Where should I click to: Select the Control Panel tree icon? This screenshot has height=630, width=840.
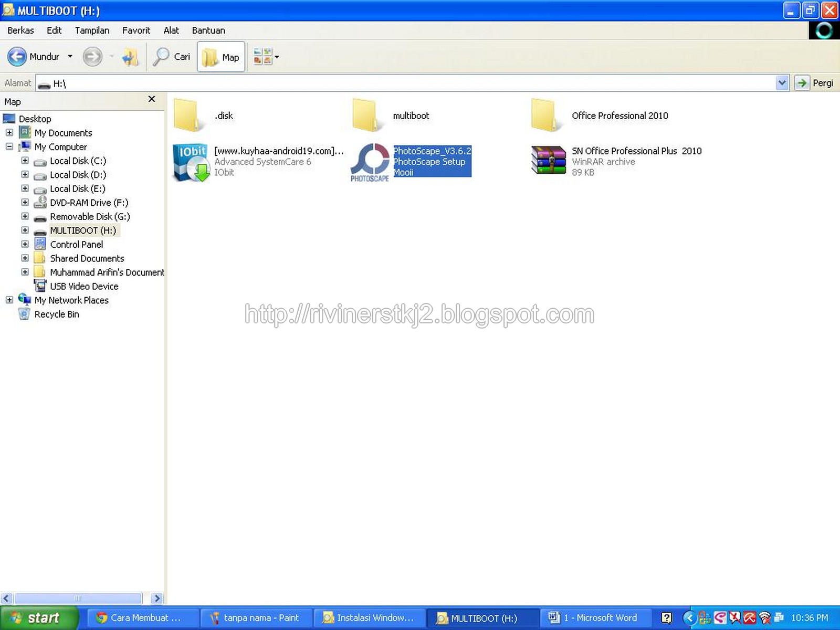click(x=40, y=244)
